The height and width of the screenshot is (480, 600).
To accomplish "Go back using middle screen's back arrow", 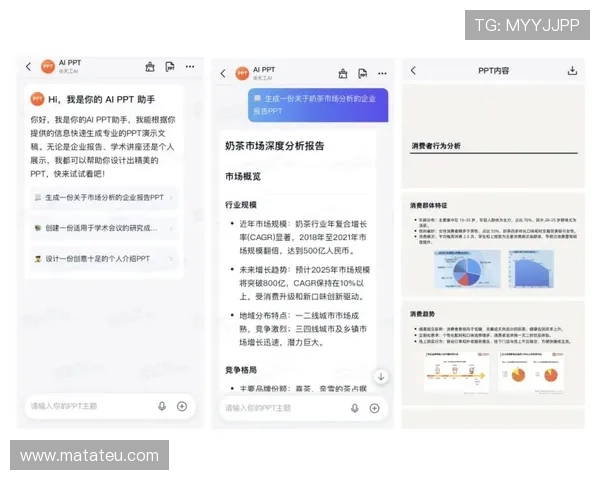I will click(223, 73).
